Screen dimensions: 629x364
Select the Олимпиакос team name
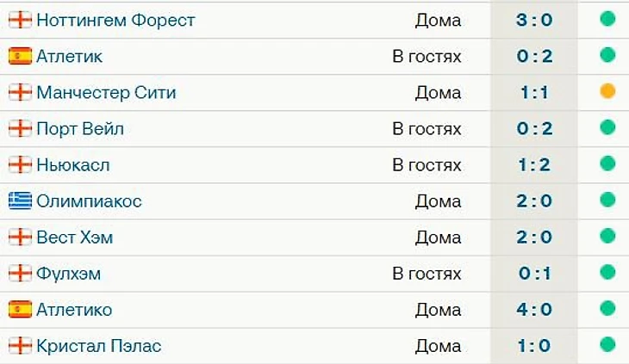pyautogui.click(x=89, y=201)
